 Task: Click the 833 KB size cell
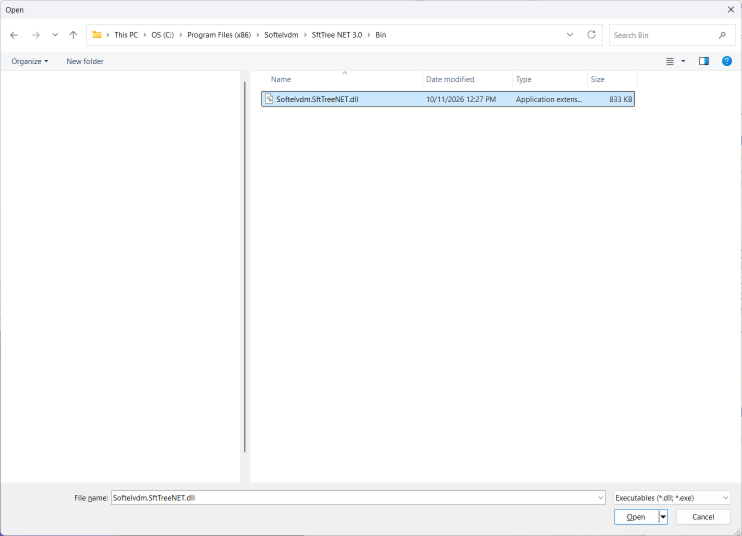point(620,99)
